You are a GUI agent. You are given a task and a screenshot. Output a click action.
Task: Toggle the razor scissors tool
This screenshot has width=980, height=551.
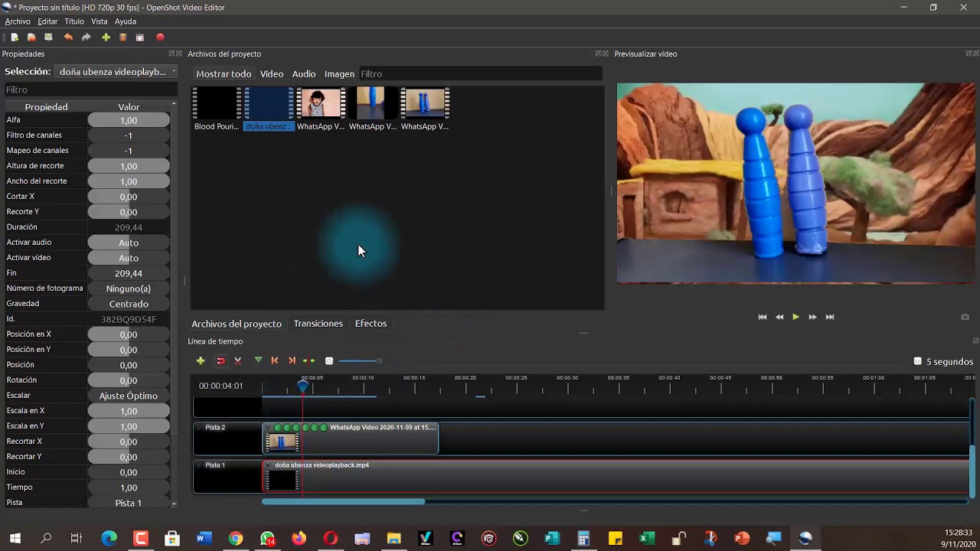tap(238, 360)
